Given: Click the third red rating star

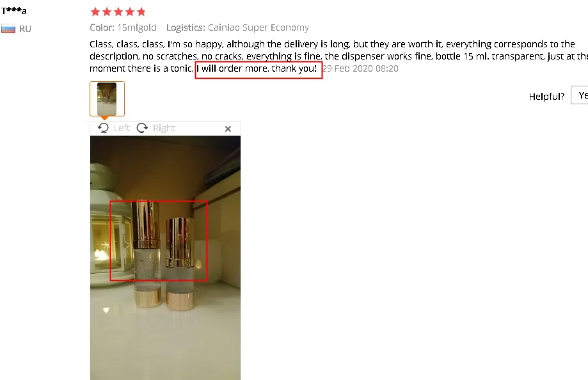Looking at the screenshot, I should click(118, 12).
